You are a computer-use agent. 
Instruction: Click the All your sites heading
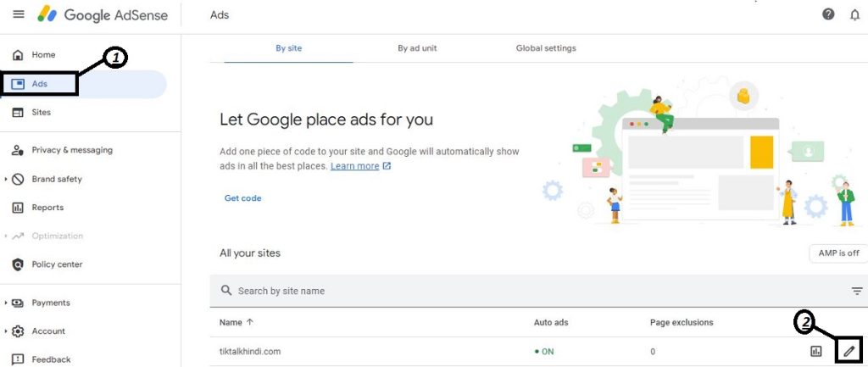coord(250,253)
